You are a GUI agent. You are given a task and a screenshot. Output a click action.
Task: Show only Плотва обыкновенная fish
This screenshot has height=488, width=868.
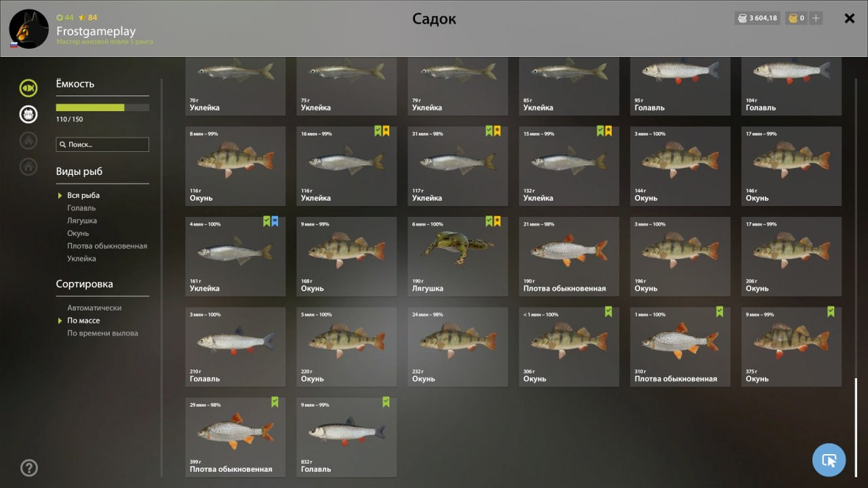[x=107, y=246]
